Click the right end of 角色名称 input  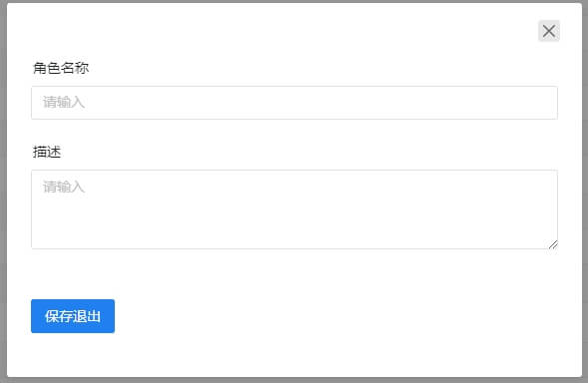tap(540, 103)
